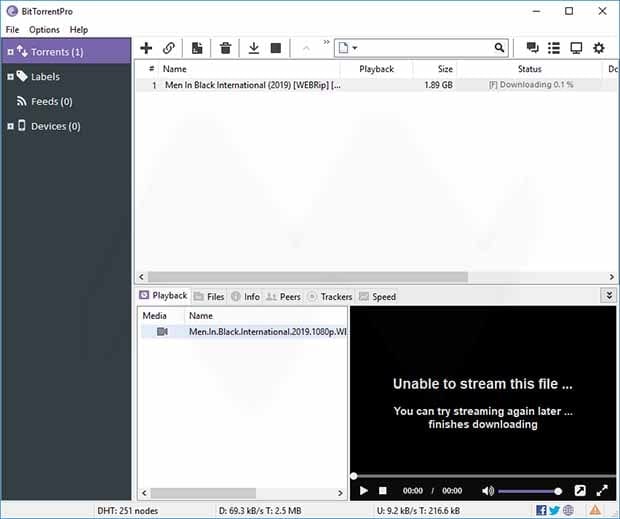Click the remote monitor toolbar icon
This screenshot has width=620, height=519.
click(x=576, y=48)
